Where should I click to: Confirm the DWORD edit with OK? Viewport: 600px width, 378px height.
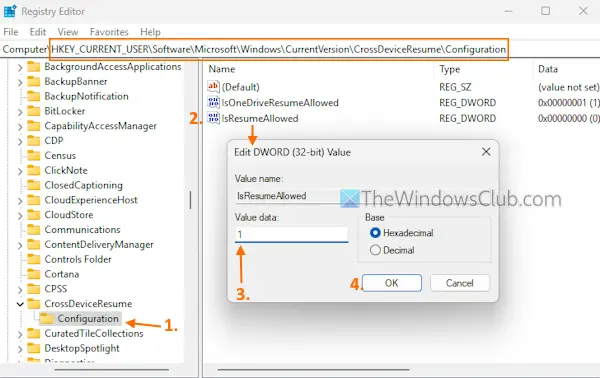(392, 283)
